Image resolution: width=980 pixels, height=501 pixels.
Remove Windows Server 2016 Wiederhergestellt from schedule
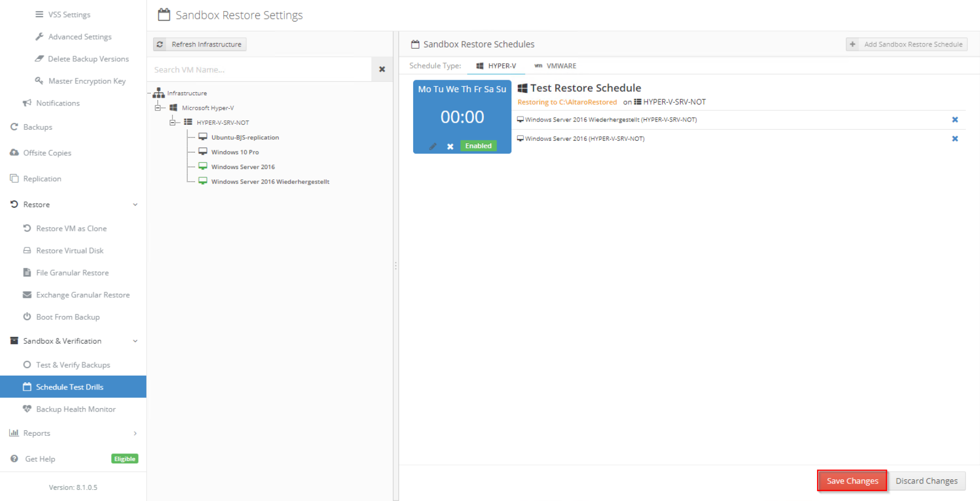(955, 120)
